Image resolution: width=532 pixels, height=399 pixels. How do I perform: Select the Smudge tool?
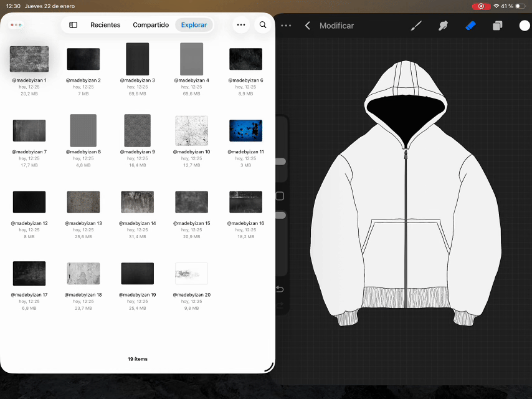pos(444,26)
